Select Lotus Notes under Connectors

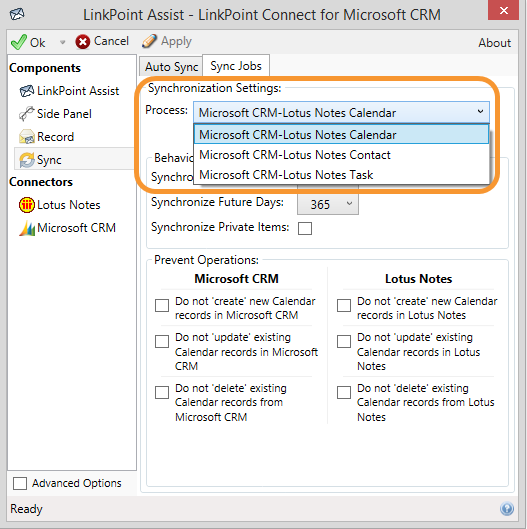[68, 205]
